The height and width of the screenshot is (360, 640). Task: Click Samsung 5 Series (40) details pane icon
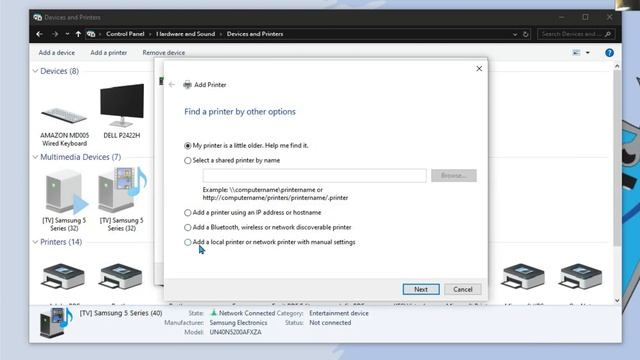point(56,322)
